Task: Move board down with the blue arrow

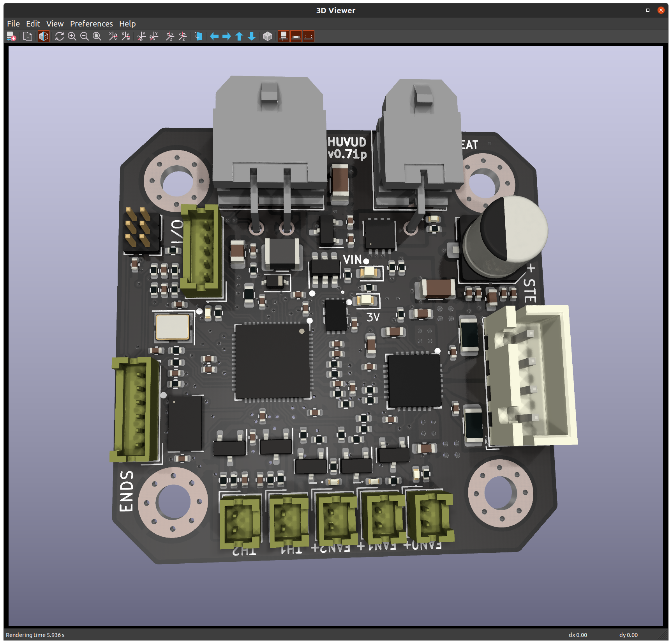Action: tap(252, 37)
